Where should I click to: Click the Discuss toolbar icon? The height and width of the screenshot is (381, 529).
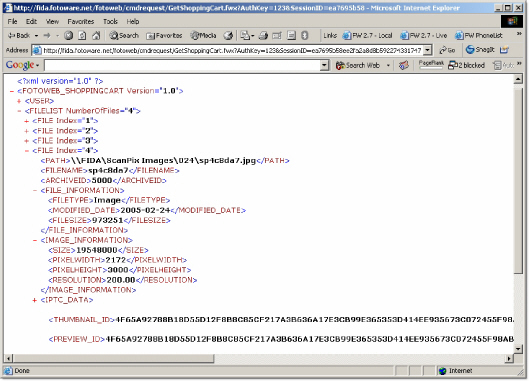click(291, 35)
